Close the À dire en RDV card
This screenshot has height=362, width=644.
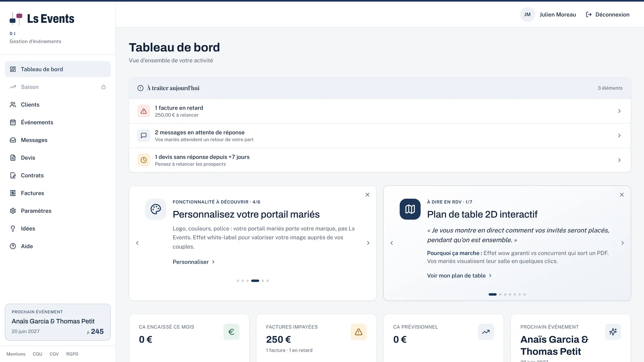pyautogui.click(x=622, y=195)
